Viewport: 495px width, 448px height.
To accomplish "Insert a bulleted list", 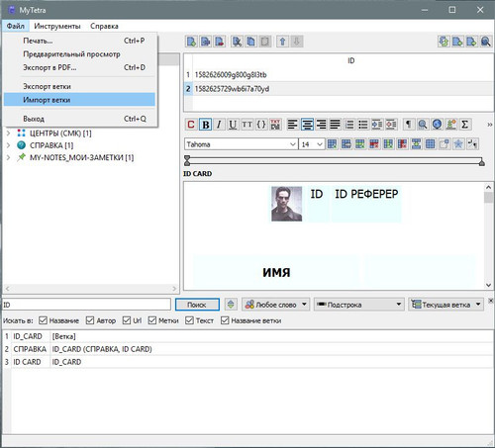I will 363,125.
